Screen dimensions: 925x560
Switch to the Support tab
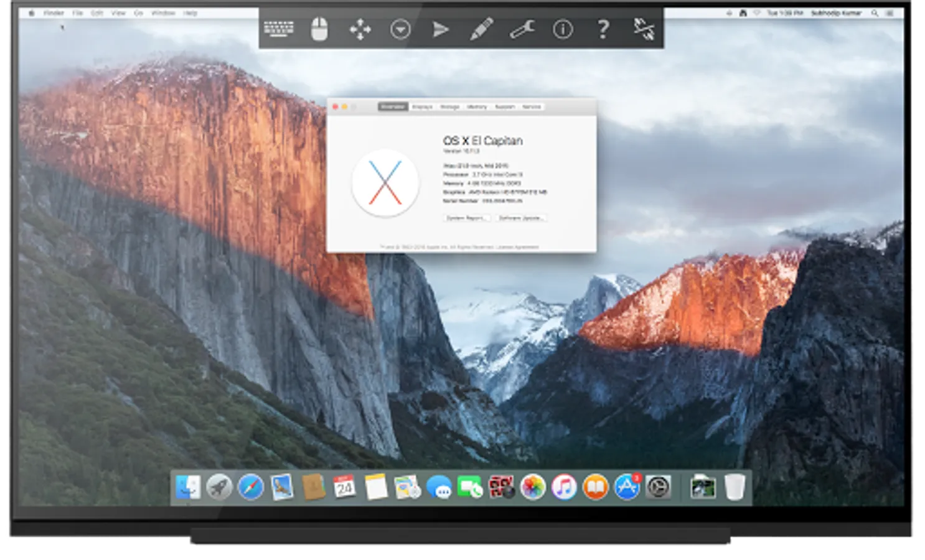coord(505,107)
